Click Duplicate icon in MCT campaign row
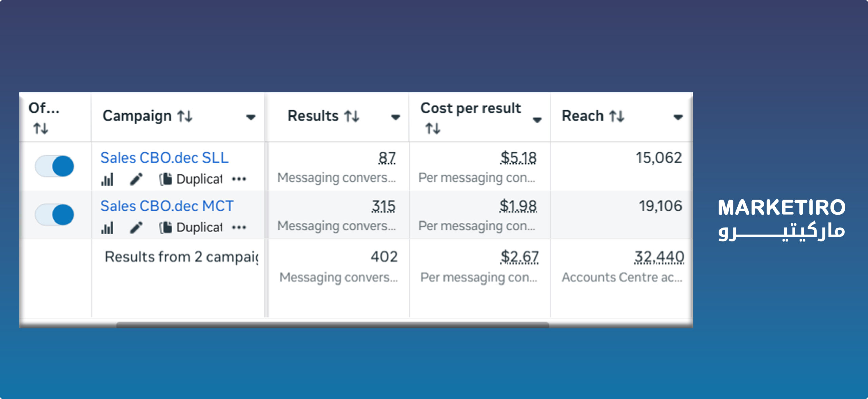The image size is (868, 399). [x=166, y=227]
